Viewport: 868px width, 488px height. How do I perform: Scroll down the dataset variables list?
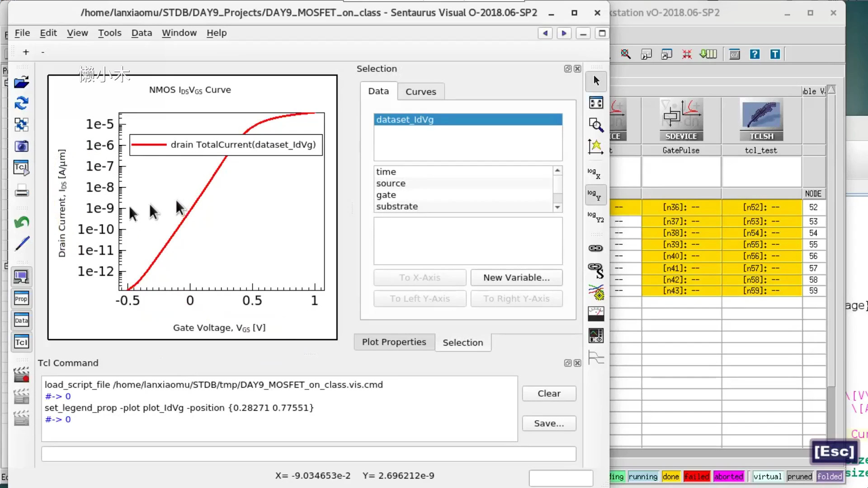point(557,207)
